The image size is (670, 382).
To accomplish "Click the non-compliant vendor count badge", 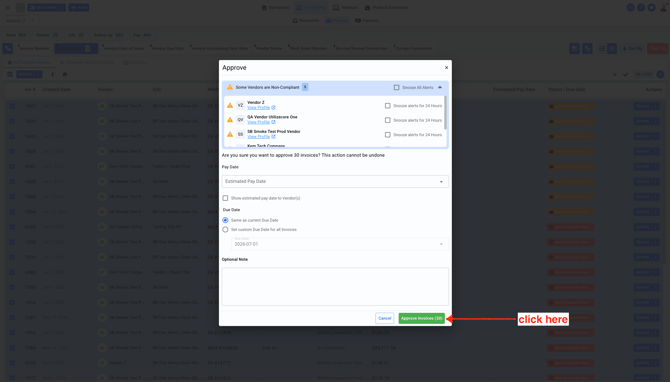I will [x=305, y=87].
